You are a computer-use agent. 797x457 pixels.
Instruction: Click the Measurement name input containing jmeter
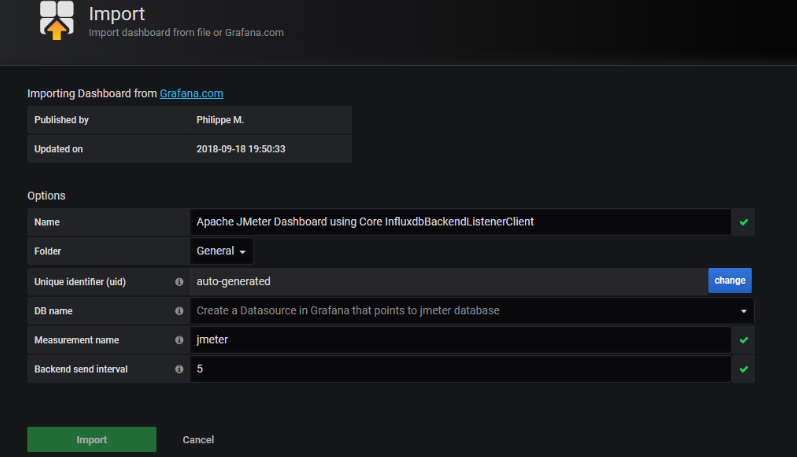pos(461,340)
